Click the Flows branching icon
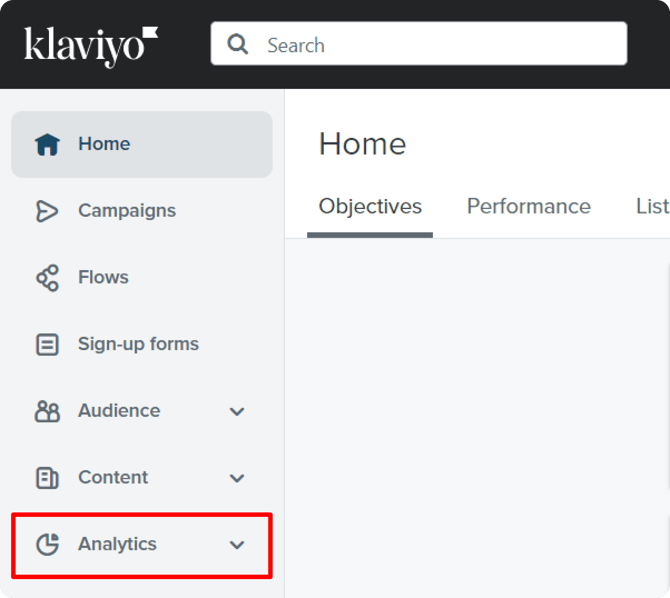The height and width of the screenshot is (598, 670). click(47, 277)
